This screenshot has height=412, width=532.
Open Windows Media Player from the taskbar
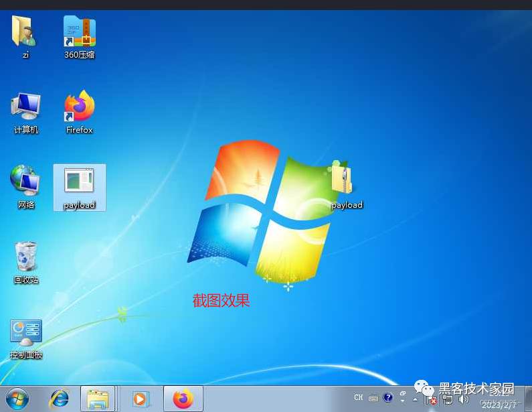tap(139, 399)
